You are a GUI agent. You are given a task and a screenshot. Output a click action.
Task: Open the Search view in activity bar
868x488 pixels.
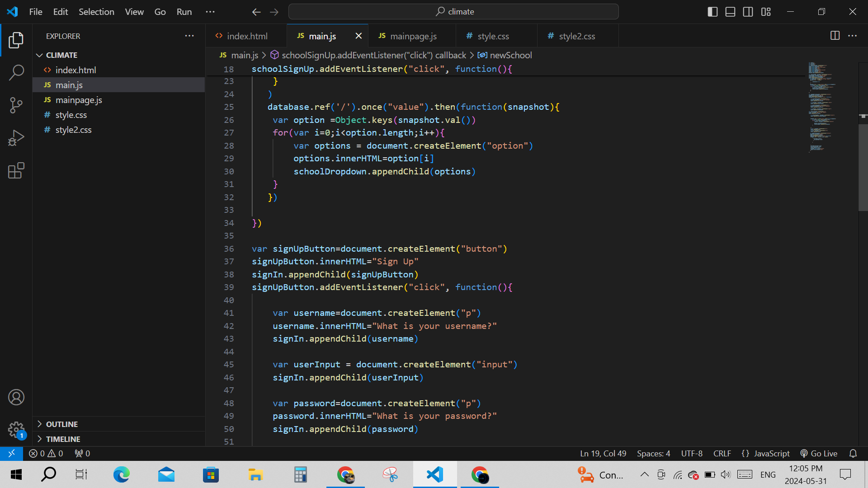tap(16, 72)
